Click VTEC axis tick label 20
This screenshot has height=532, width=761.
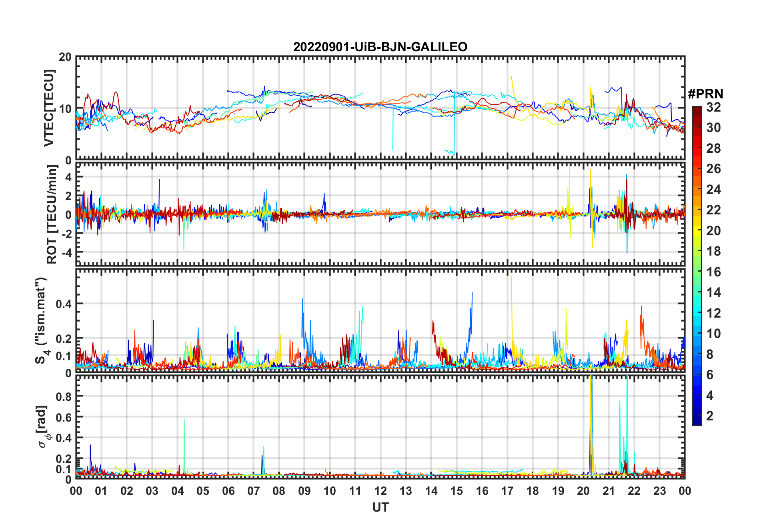click(65, 57)
